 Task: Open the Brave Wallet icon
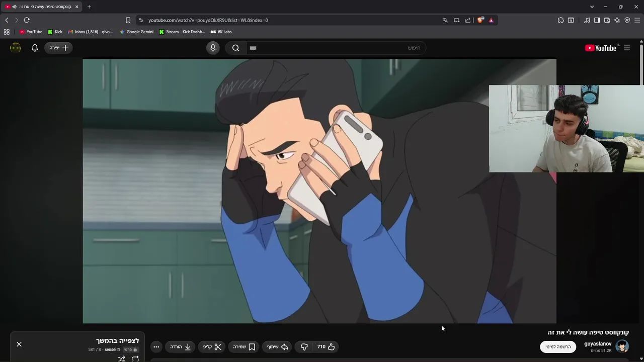pos(607,20)
